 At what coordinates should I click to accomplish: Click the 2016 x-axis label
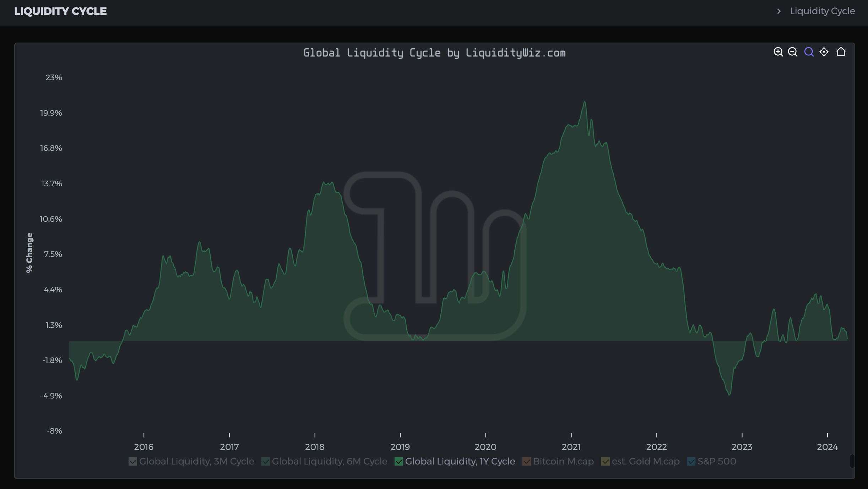(x=144, y=447)
